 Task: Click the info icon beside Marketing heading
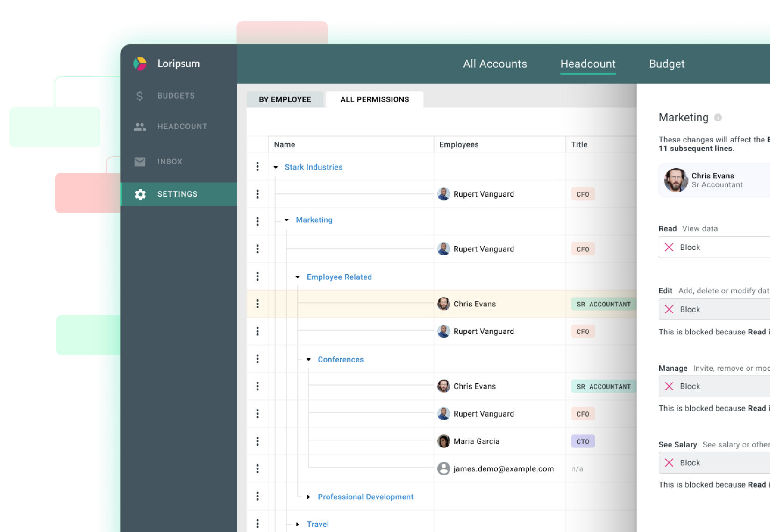pyautogui.click(x=718, y=118)
